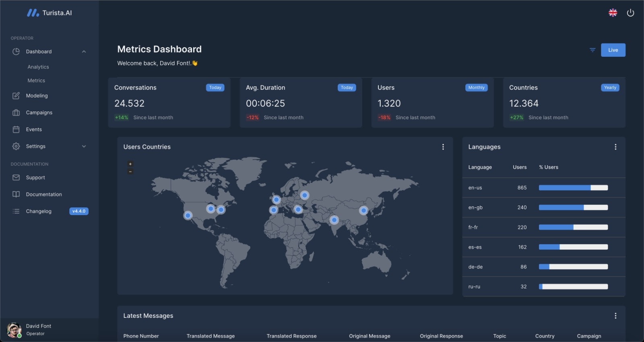644x342 pixels.
Task: Click the Today badge on Avg. Duration card
Action: pos(347,87)
